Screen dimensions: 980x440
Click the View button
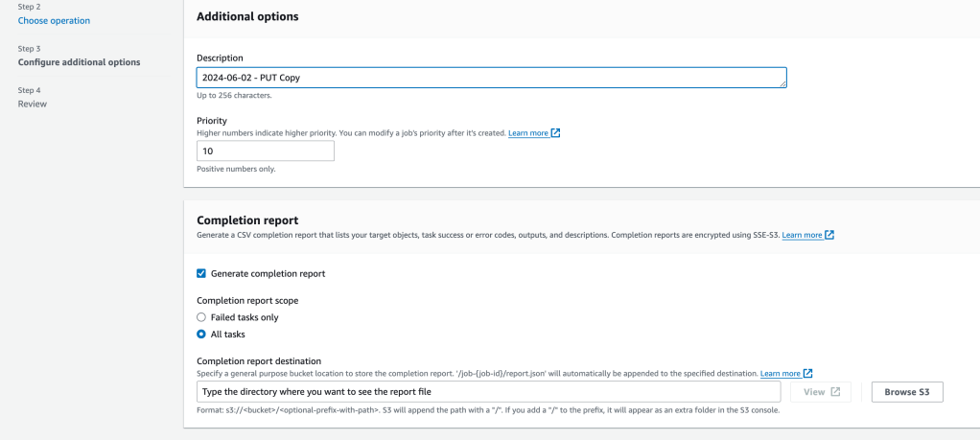(820, 392)
